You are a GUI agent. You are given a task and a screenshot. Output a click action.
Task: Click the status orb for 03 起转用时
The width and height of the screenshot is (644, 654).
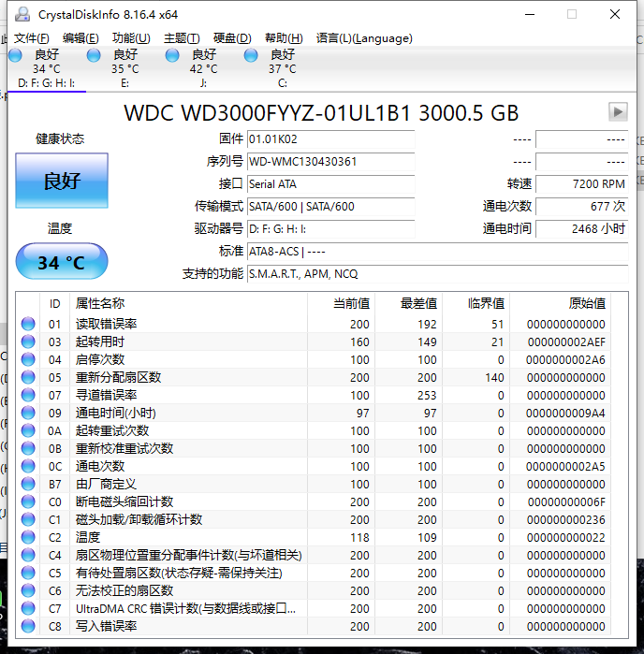point(28,342)
